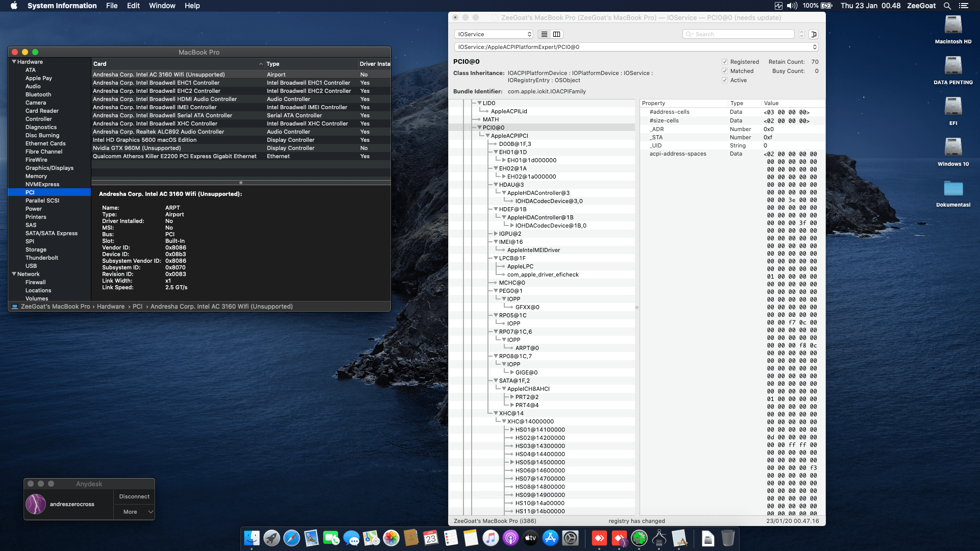Click the volume control in the menu bar
Viewport: 980px width, 551px height.
[x=792, y=6]
